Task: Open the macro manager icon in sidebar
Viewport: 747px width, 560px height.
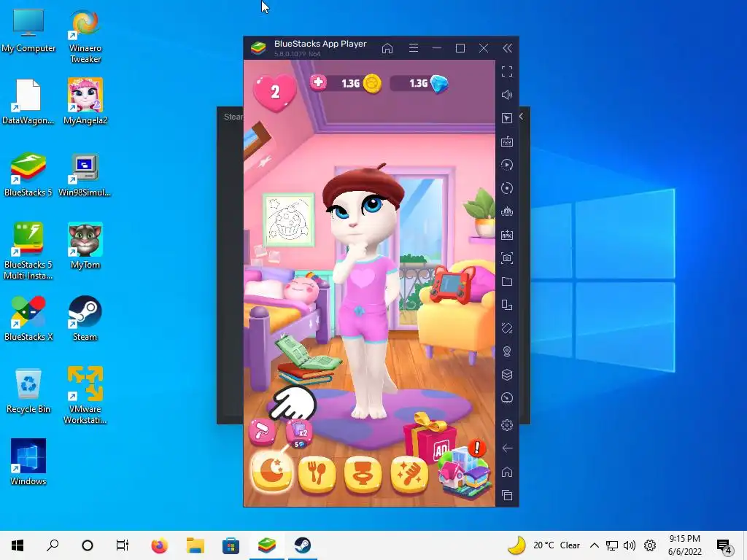Action: (x=507, y=211)
